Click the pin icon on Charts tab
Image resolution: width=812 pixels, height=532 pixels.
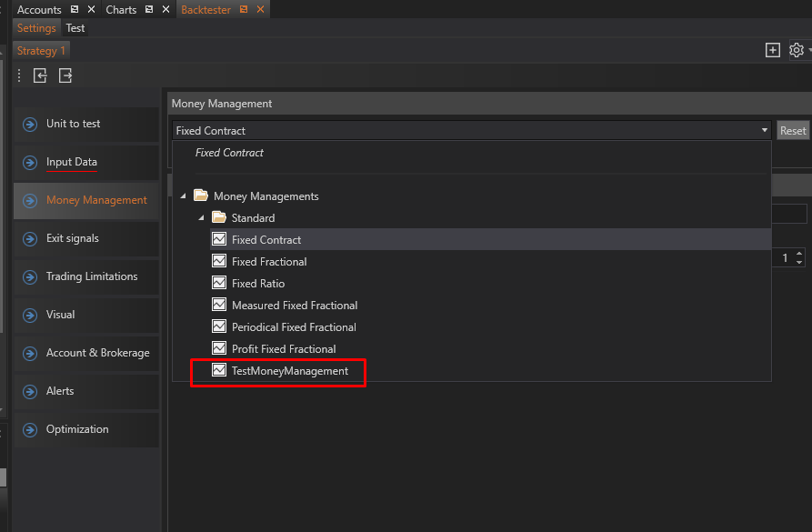click(150, 10)
